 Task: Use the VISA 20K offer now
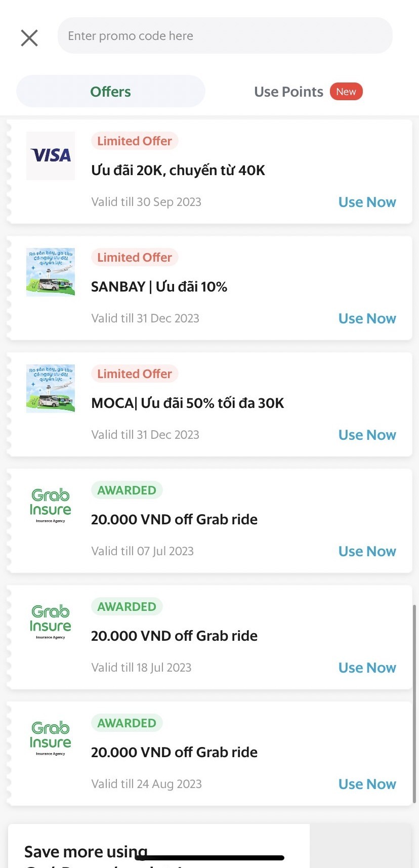367,202
